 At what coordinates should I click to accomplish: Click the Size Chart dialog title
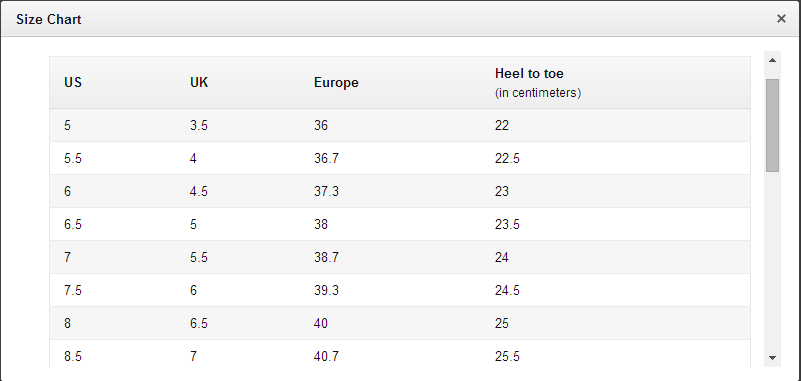pyautogui.click(x=49, y=19)
